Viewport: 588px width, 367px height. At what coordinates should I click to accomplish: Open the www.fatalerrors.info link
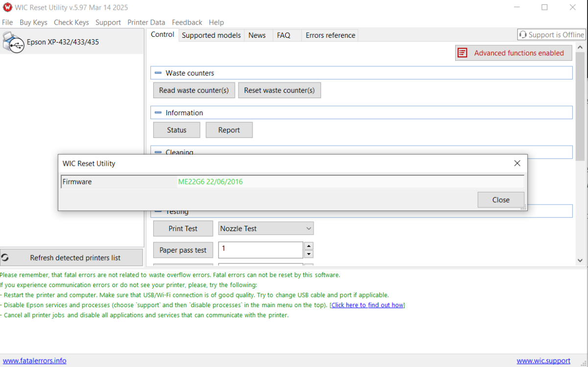(34, 361)
